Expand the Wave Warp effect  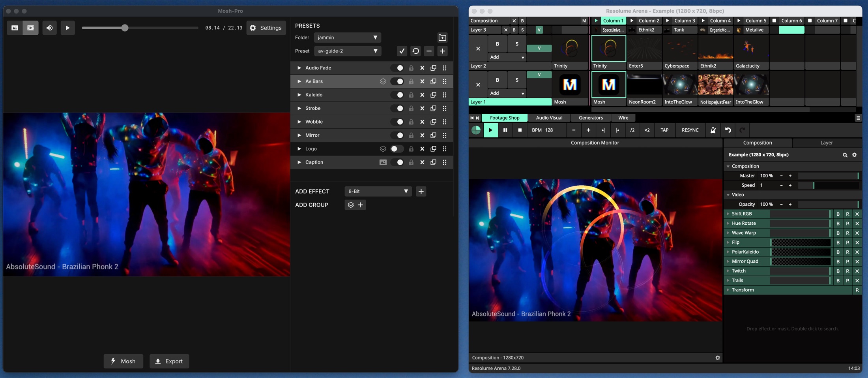click(x=728, y=233)
